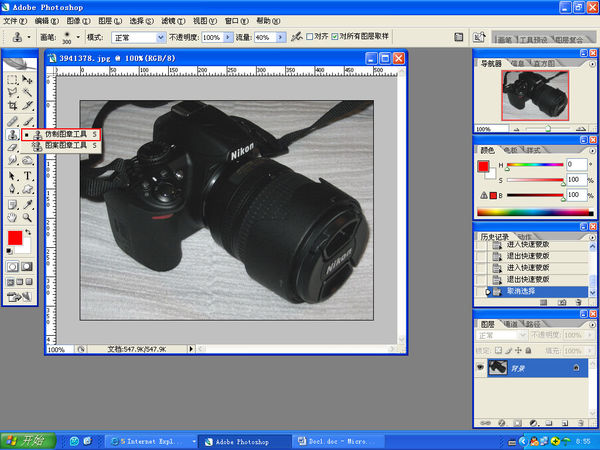The height and width of the screenshot is (450, 600).
Task: Delete current state trash in History panel
Action: pyautogui.click(x=579, y=302)
